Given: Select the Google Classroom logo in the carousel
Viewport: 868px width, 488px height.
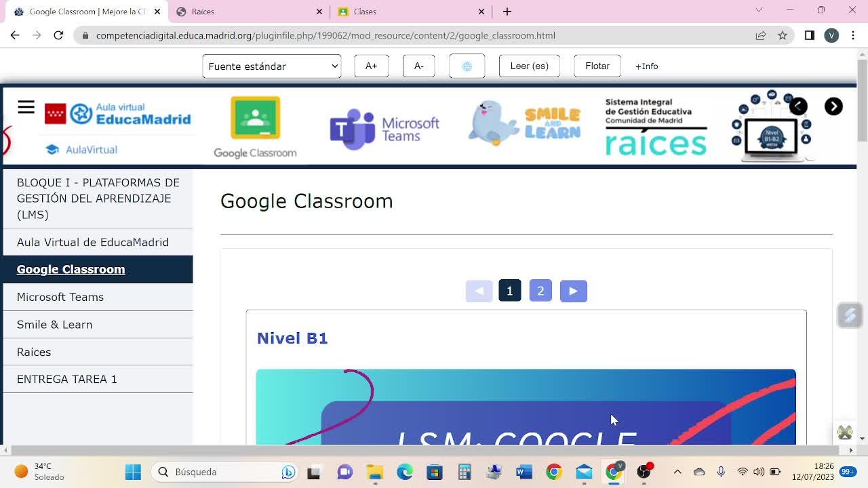Looking at the screenshot, I should pos(255,127).
